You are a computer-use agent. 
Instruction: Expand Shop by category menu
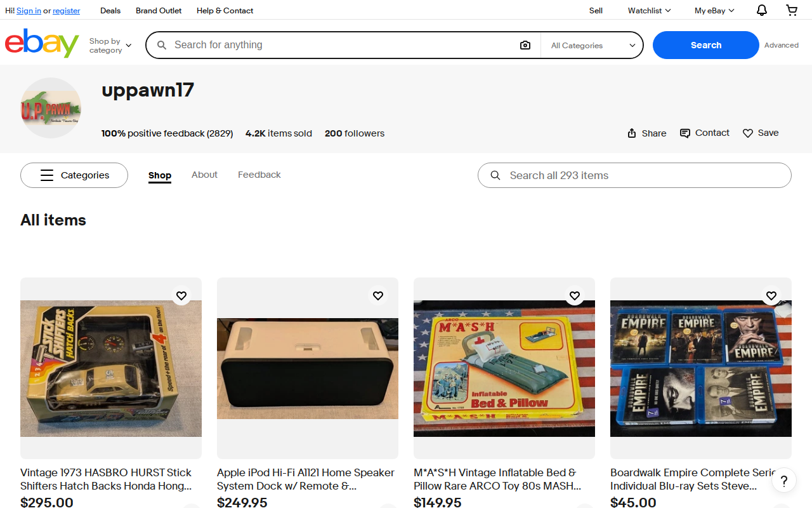tap(110, 45)
